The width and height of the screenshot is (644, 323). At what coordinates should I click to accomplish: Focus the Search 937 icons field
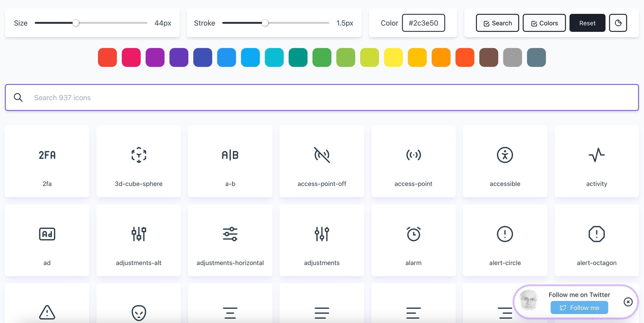pos(322,97)
